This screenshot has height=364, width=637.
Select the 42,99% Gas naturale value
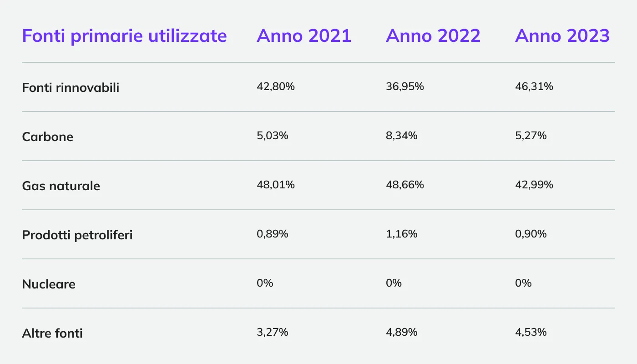tap(534, 185)
